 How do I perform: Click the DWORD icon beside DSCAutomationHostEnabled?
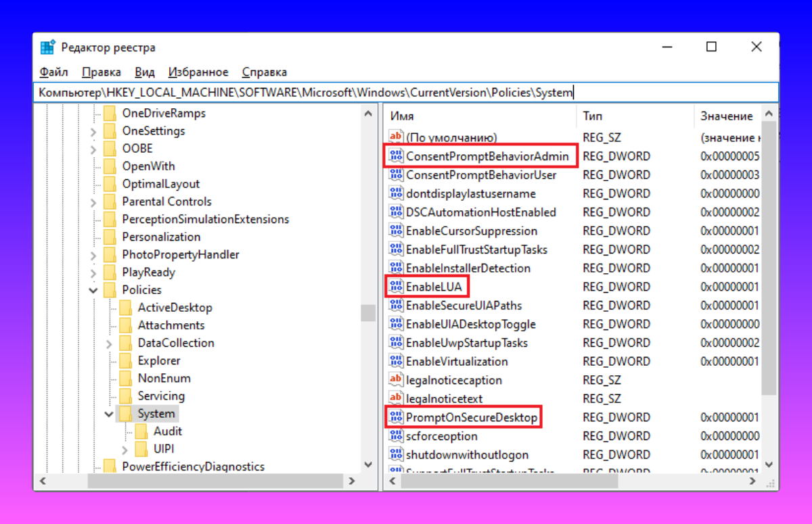pos(396,212)
